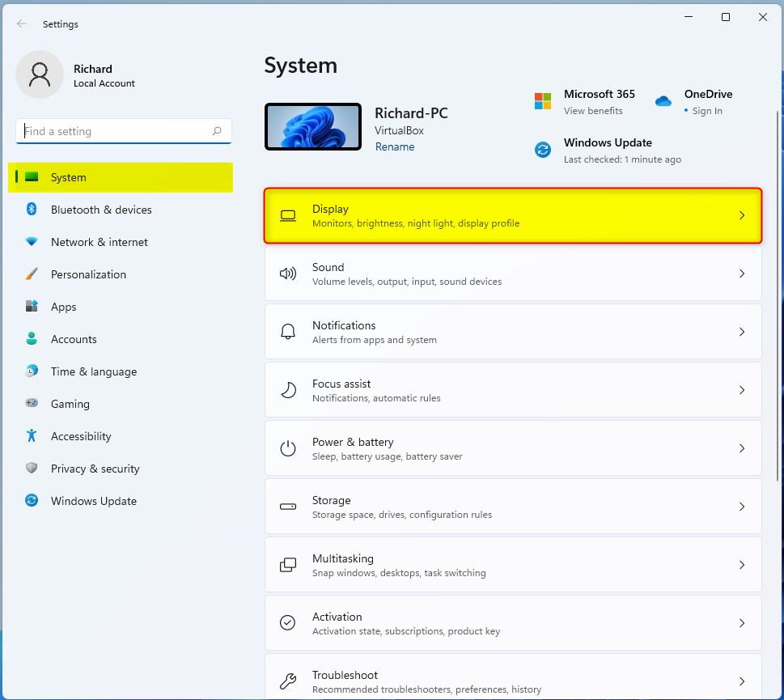Click the Focus assist moon icon
This screenshot has height=700, width=784.
coord(288,390)
